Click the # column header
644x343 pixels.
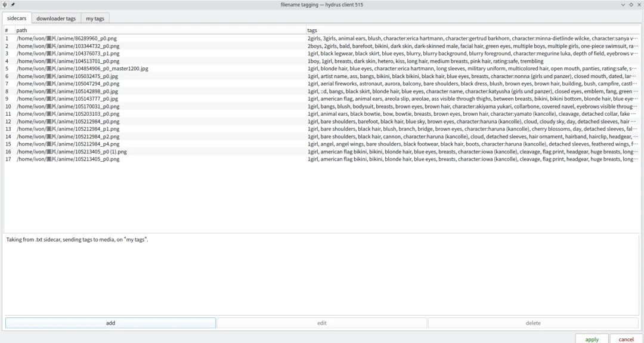[8, 30]
